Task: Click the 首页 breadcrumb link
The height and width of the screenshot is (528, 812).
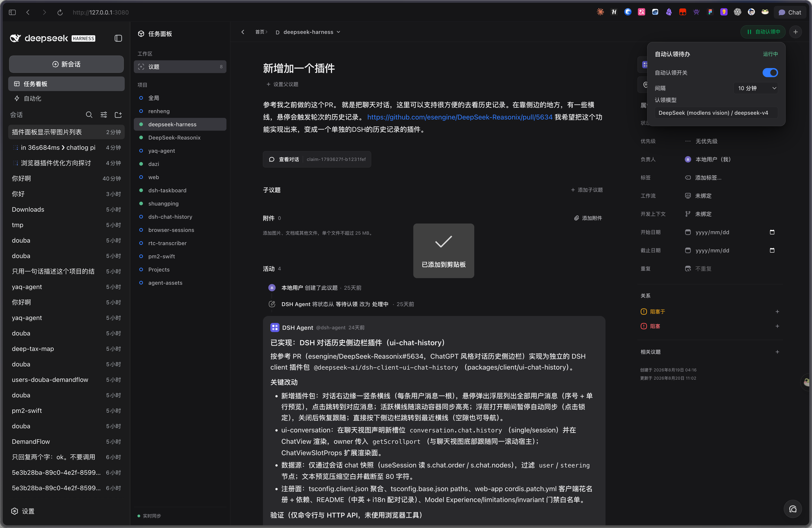Action: pos(260,32)
